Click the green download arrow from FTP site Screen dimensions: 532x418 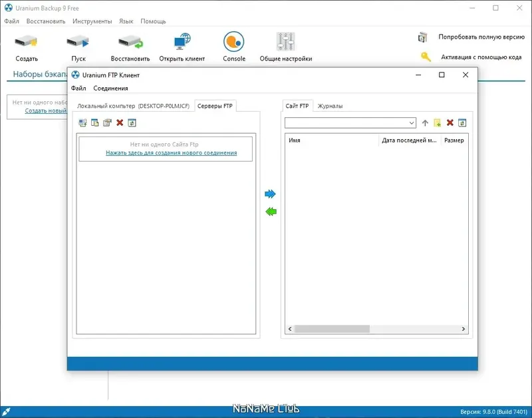[x=271, y=212]
